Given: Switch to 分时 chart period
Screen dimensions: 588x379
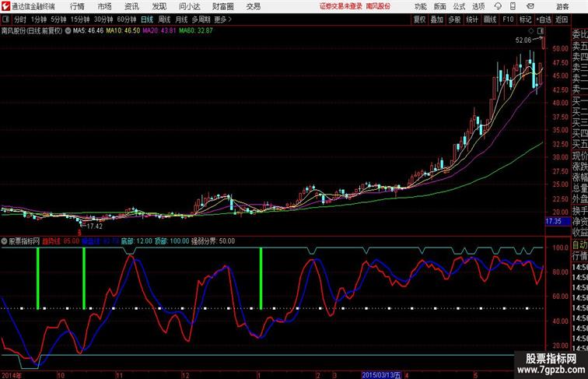Looking at the screenshot, I should coord(20,19).
